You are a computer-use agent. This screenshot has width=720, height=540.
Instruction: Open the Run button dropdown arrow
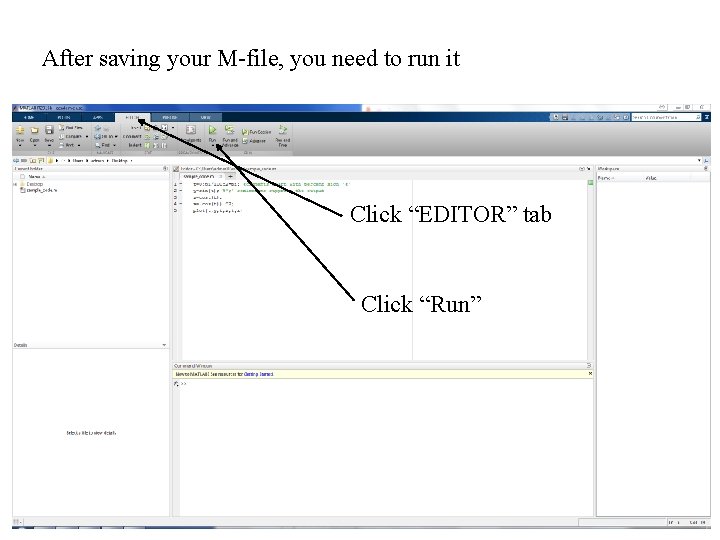213,146
